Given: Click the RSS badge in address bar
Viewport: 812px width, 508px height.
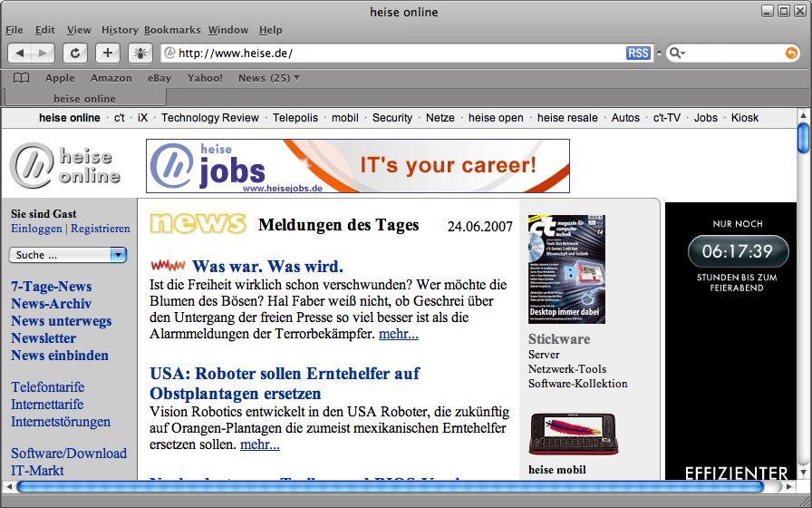Looking at the screenshot, I should [638, 53].
